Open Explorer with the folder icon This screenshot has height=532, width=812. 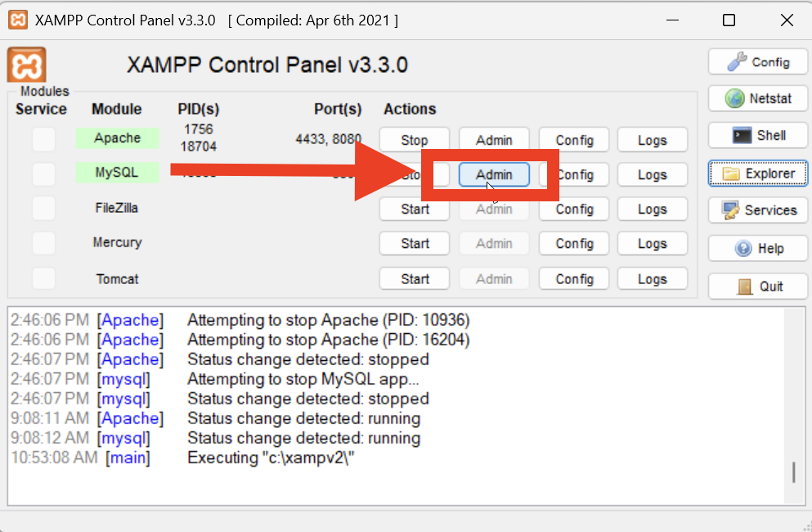click(x=758, y=174)
